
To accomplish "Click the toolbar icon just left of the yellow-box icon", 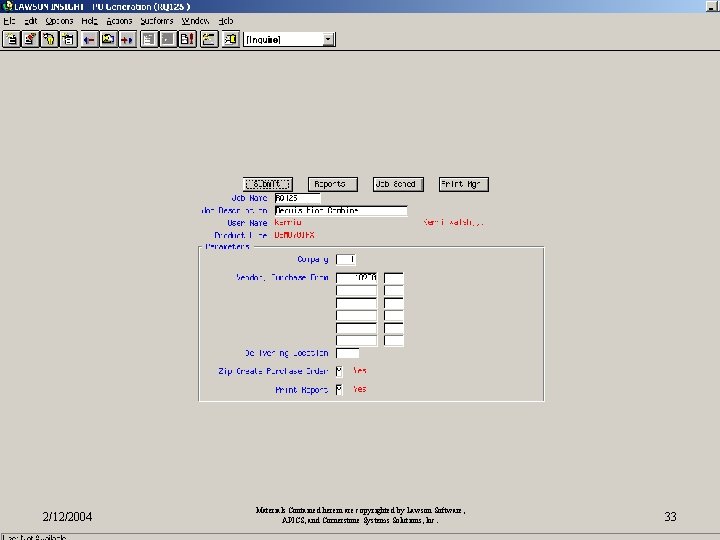I will click(209, 39).
